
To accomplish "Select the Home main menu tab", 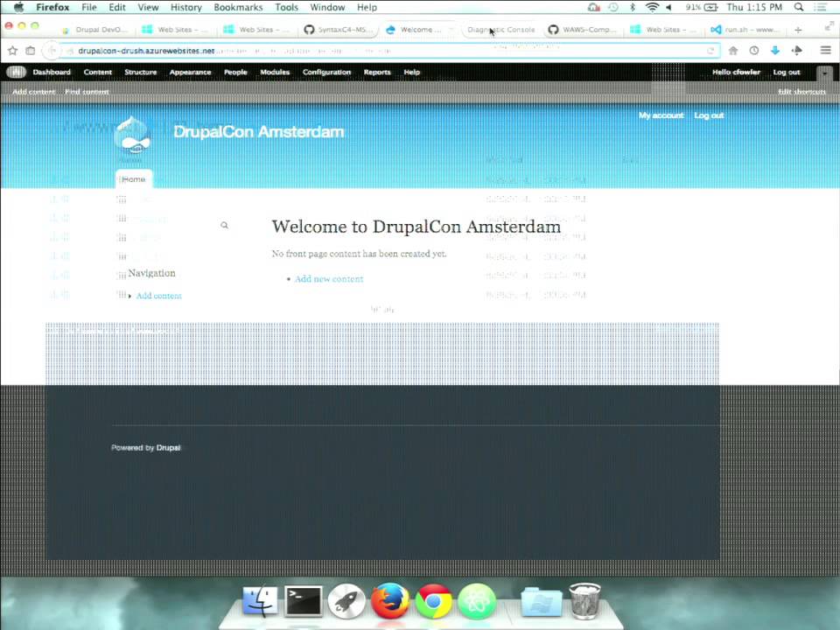I will pyautogui.click(x=133, y=178).
